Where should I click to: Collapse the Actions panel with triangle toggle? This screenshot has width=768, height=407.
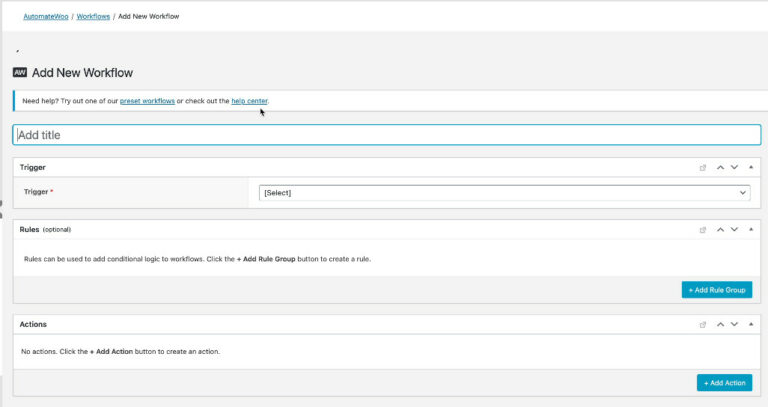coord(751,324)
